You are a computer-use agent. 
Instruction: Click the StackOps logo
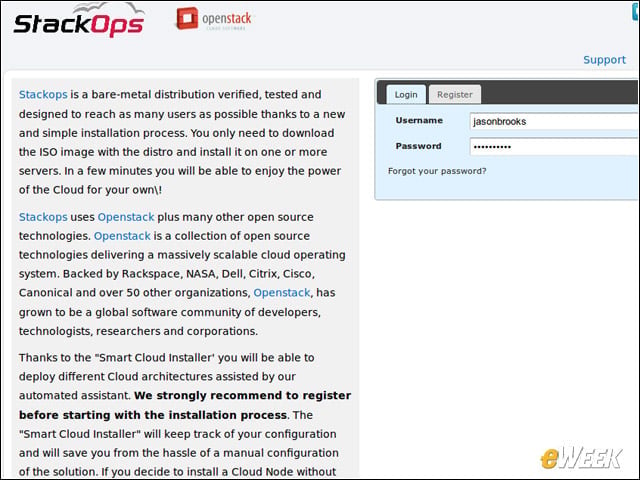(79, 20)
